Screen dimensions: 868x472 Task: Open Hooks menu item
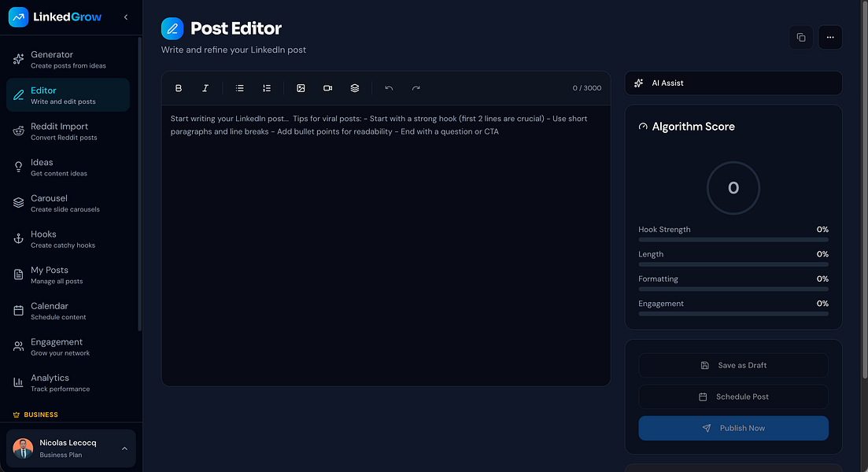[x=68, y=239]
